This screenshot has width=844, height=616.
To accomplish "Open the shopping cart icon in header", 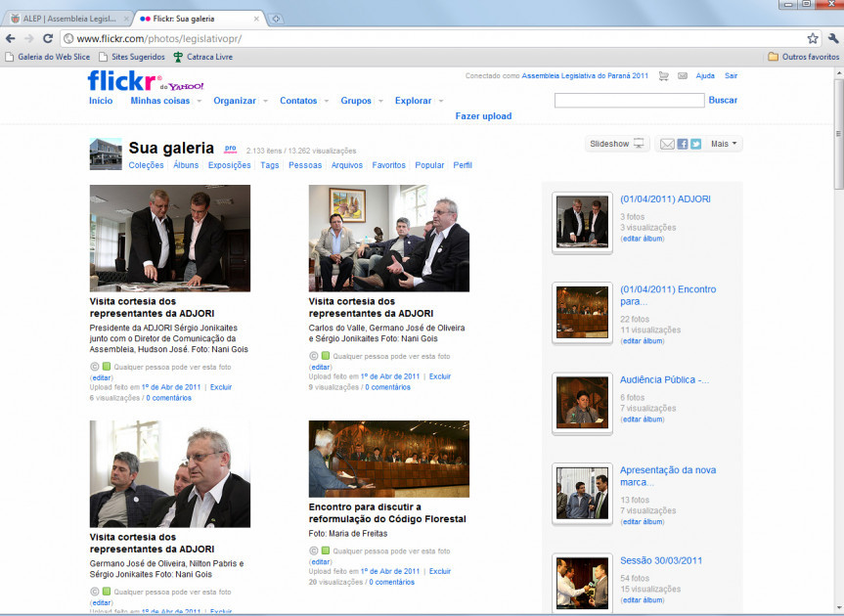I will tap(664, 76).
